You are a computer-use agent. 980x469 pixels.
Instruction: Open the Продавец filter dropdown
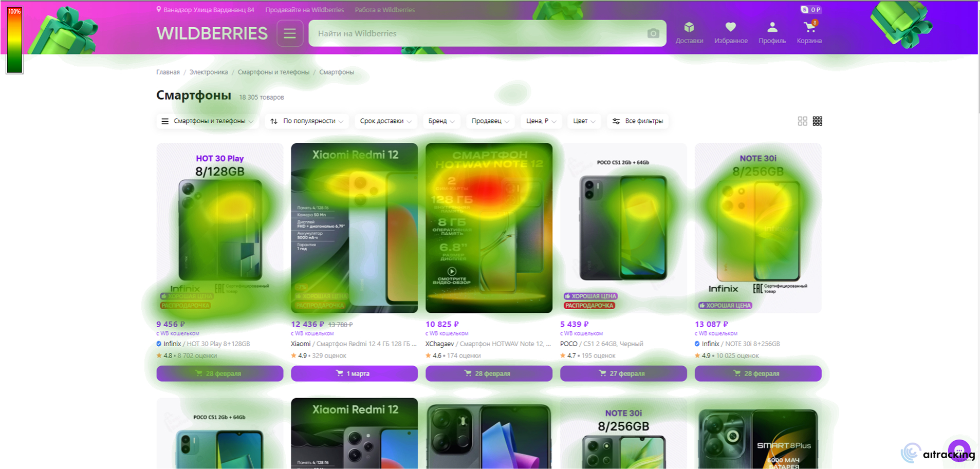click(490, 121)
